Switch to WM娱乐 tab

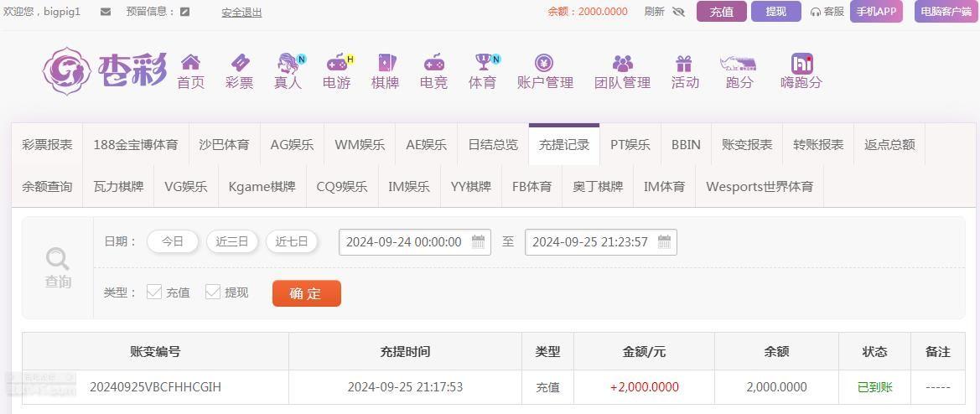pos(360,145)
